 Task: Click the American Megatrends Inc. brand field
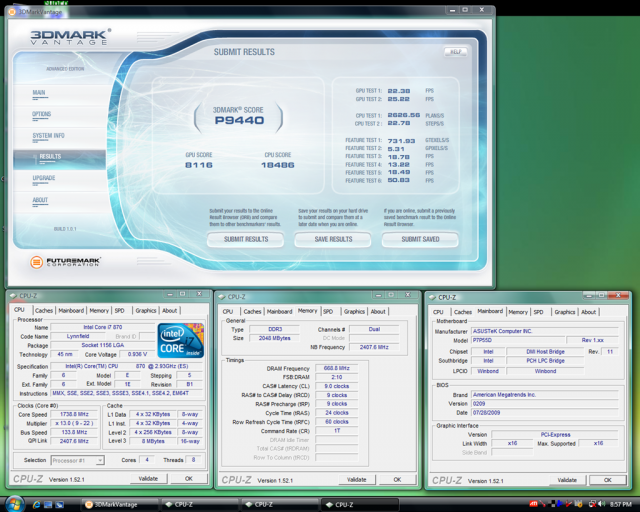[x=545, y=395]
